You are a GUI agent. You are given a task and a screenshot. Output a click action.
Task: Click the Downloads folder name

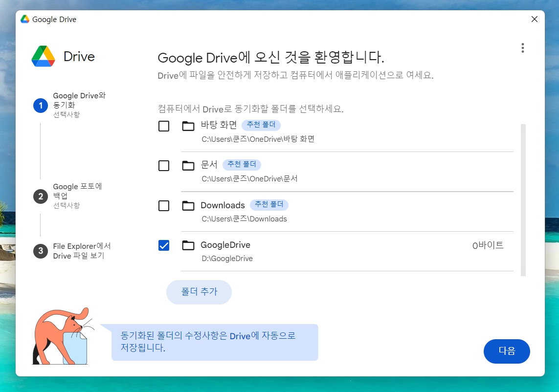pos(223,205)
